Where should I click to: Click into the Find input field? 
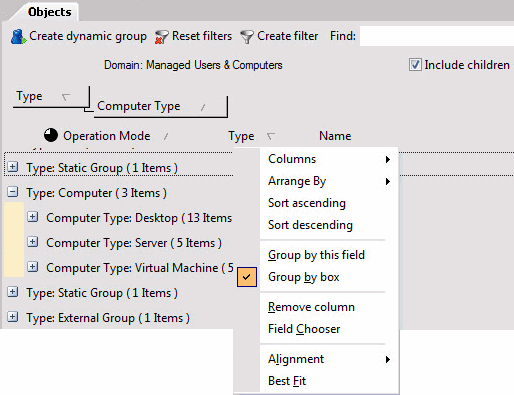(x=437, y=36)
